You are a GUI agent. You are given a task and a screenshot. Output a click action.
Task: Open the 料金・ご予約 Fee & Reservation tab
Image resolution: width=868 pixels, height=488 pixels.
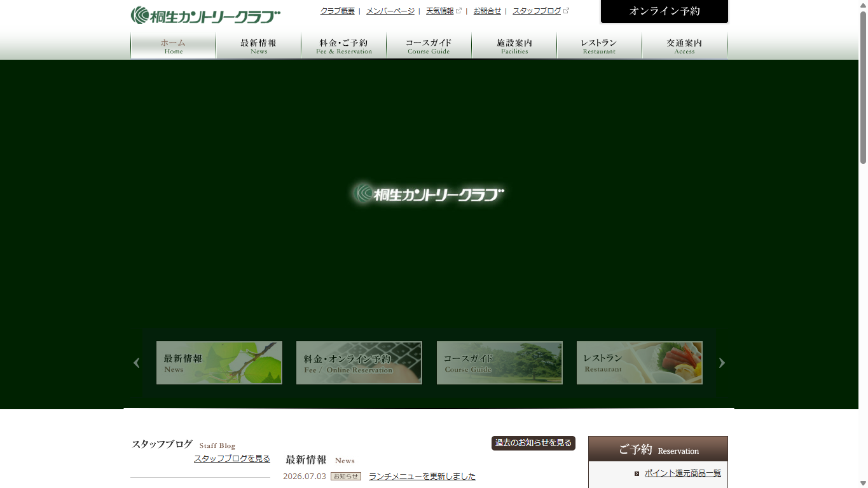coord(343,46)
